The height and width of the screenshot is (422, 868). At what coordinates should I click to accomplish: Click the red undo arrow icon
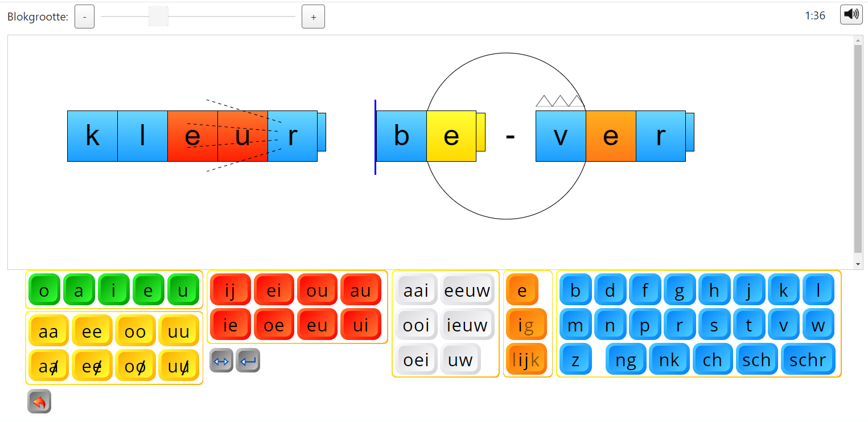(x=39, y=401)
